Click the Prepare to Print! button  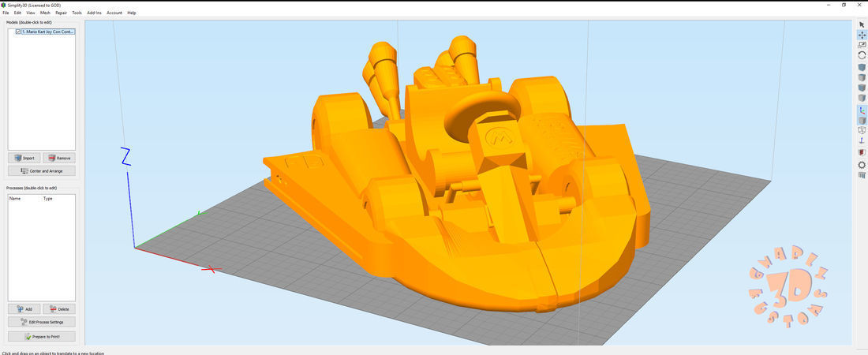tap(42, 336)
